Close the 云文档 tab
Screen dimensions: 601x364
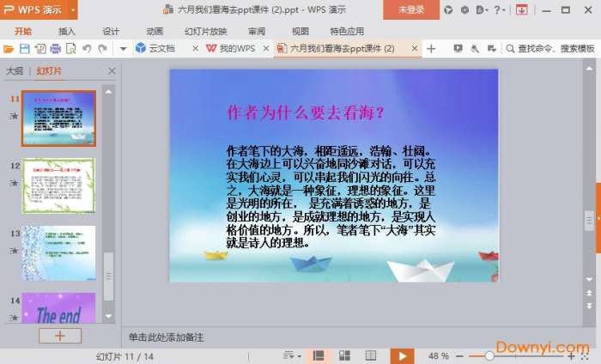[195, 49]
